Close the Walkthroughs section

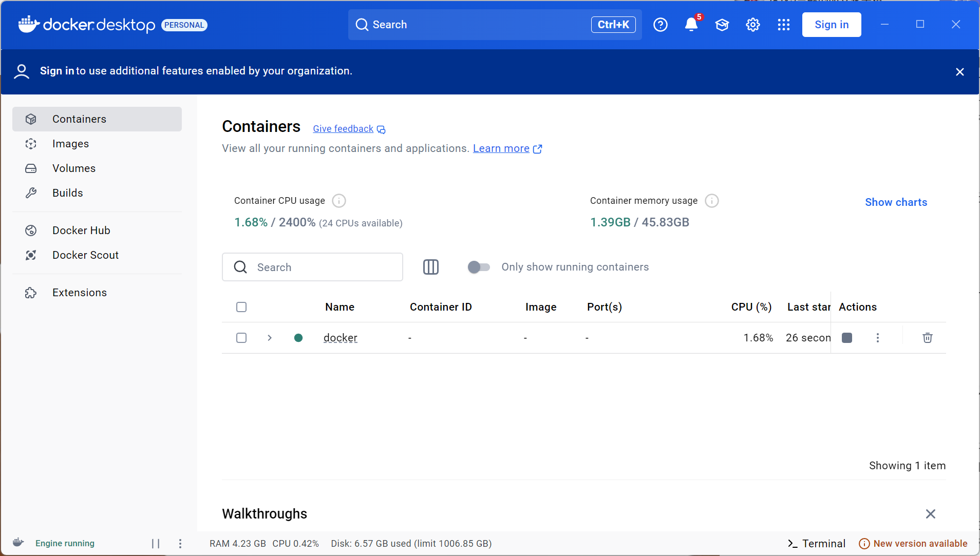pos(930,514)
